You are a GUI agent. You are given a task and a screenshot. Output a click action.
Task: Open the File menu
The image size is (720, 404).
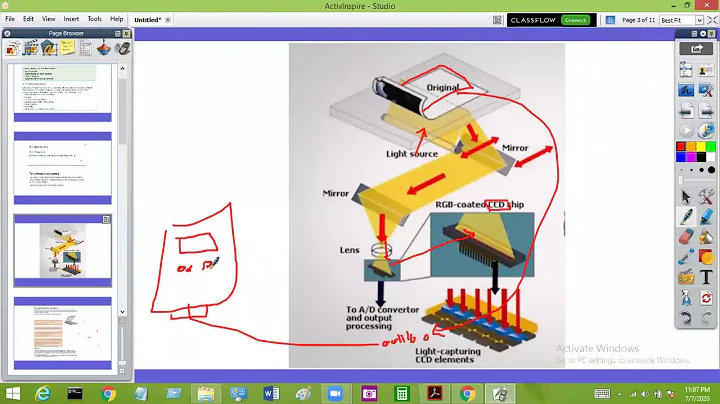(x=10, y=19)
